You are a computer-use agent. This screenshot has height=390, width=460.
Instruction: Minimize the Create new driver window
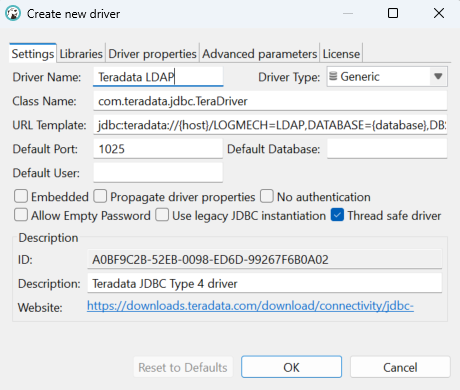tap(348, 13)
